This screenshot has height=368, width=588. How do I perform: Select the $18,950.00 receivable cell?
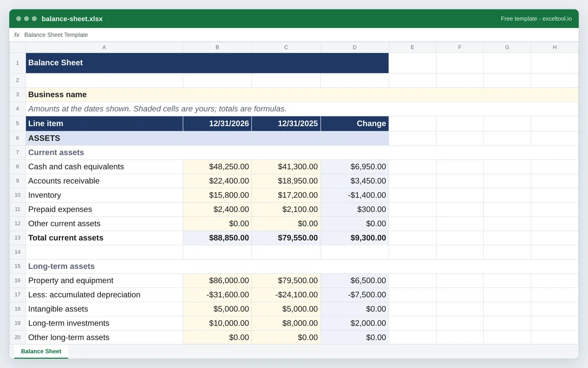coord(286,181)
